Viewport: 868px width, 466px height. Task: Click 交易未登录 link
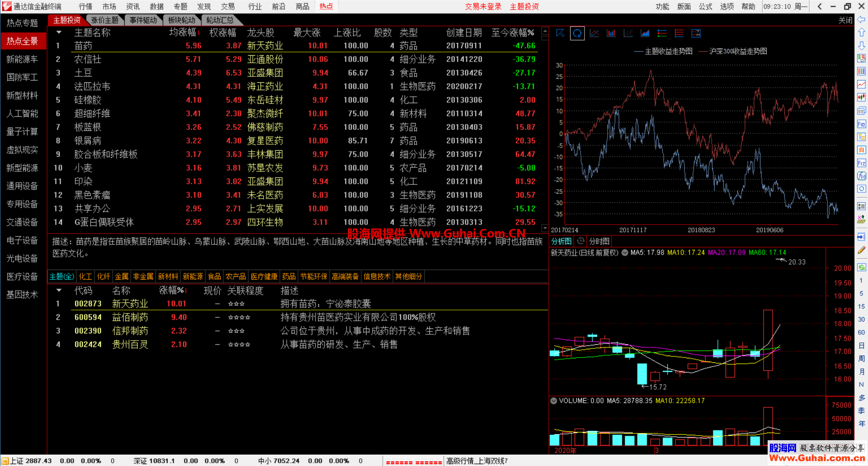pyautogui.click(x=483, y=6)
